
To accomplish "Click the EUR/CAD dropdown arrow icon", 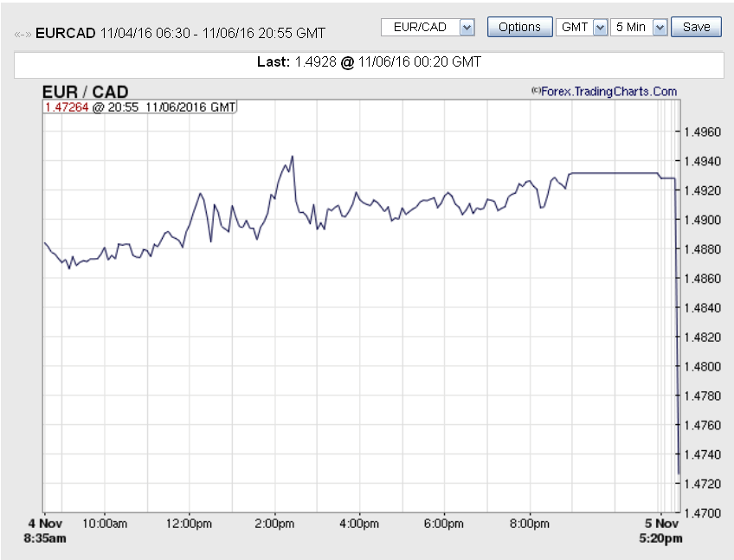I will tap(467, 28).
